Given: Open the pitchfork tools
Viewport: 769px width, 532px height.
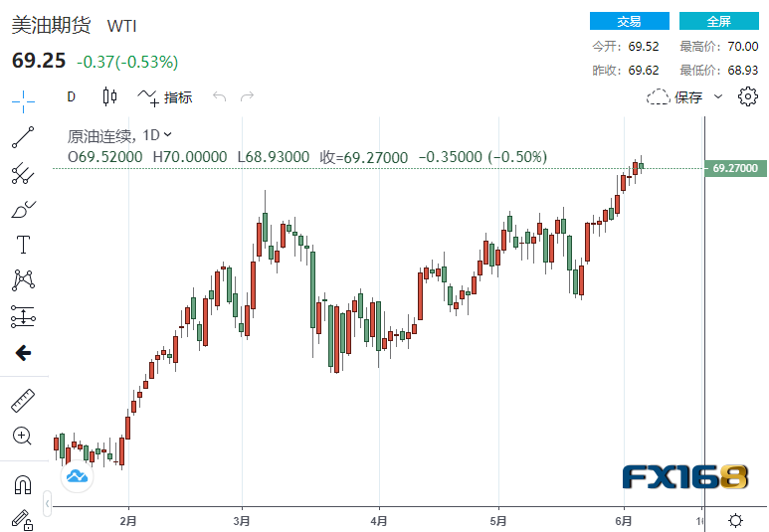Looking at the screenshot, I should coord(22,173).
